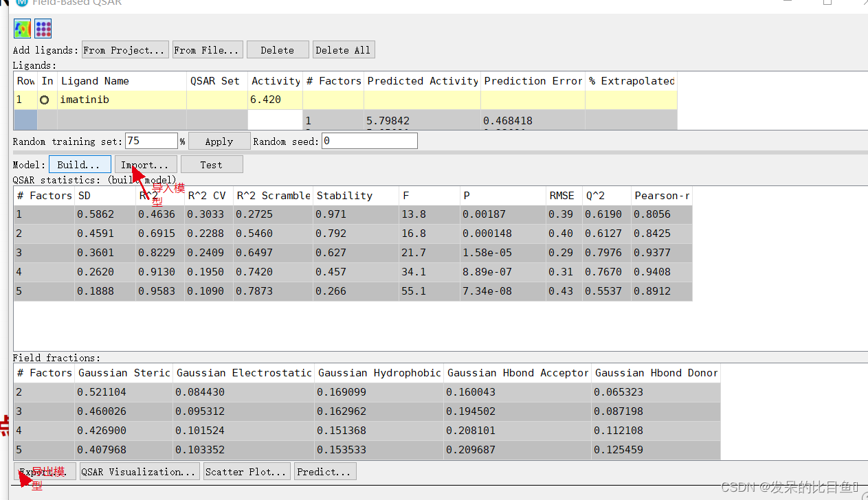Click the From File... button
868x500 pixels.
[207, 50]
